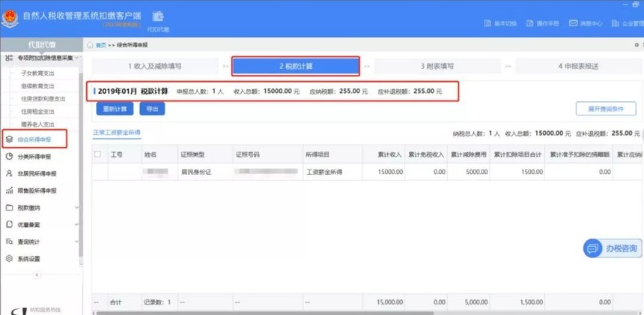Click the 首页 home icon in breadcrumb
The image size is (644, 315).
point(91,45)
